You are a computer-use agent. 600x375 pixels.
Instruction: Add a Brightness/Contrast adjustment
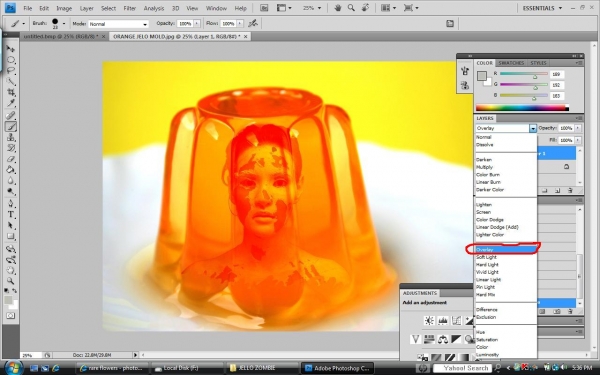[x=429, y=321]
